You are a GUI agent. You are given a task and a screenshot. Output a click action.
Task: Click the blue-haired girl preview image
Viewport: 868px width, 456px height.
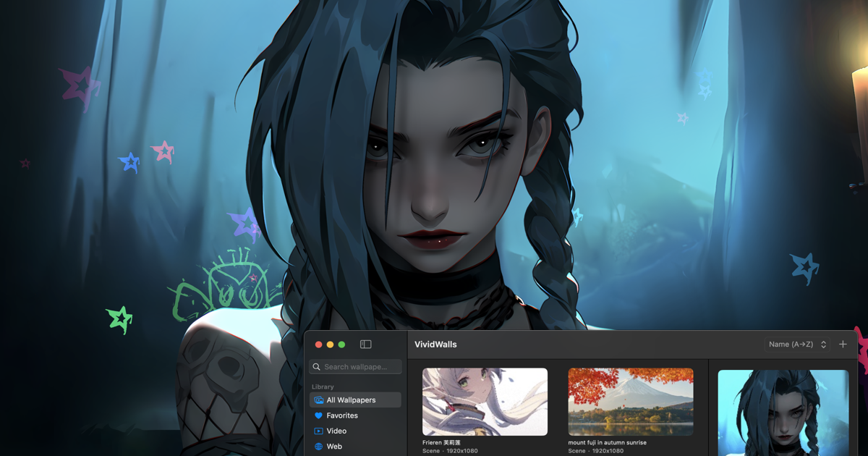pyautogui.click(x=783, y=413)
